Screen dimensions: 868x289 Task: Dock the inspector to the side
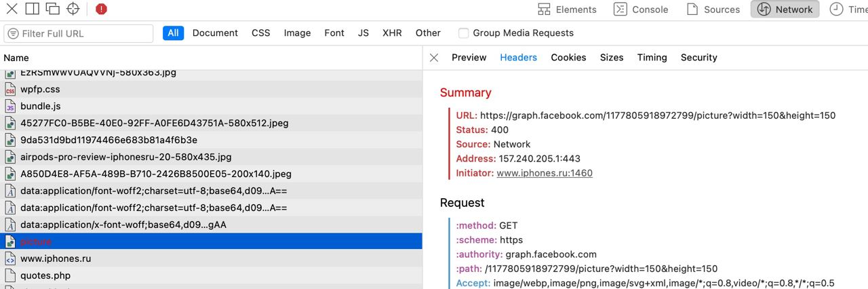pos(32,9)
